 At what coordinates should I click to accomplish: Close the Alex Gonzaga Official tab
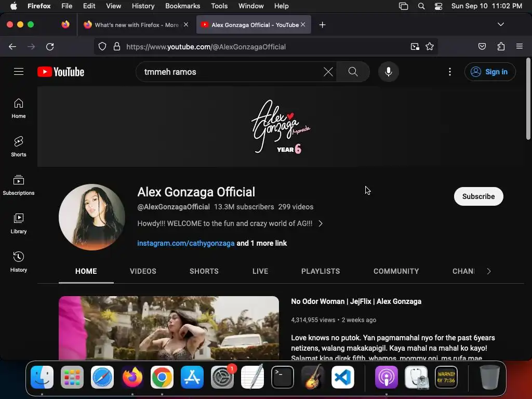pyautogui.click(x=303, y=24)
